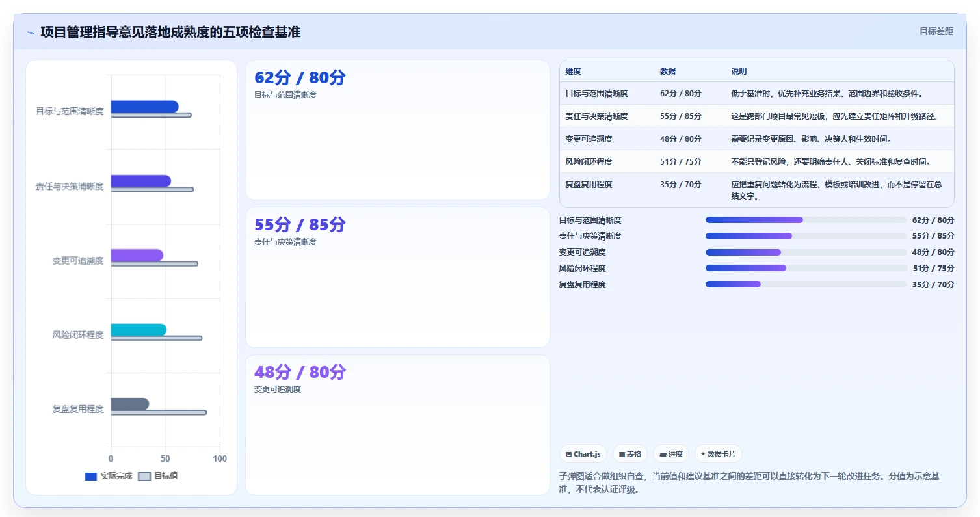Click the progress bar for 目标与范围清晰度

tap(806, 220)
